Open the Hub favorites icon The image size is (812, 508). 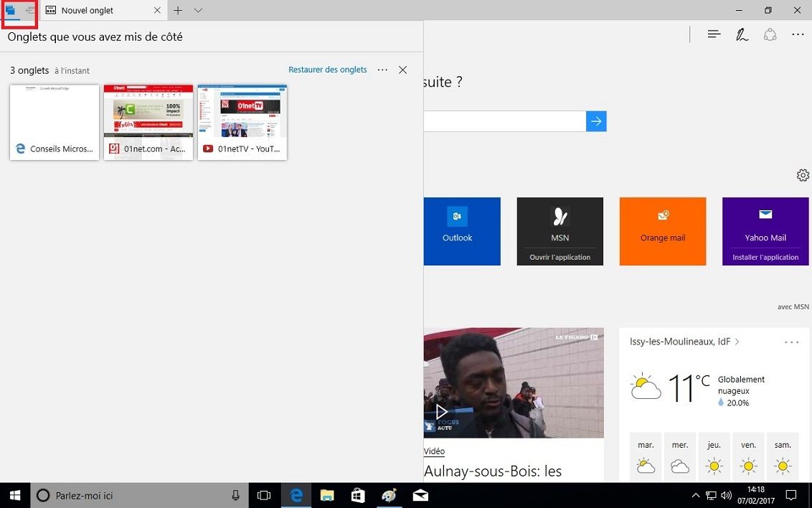(714, 34)
